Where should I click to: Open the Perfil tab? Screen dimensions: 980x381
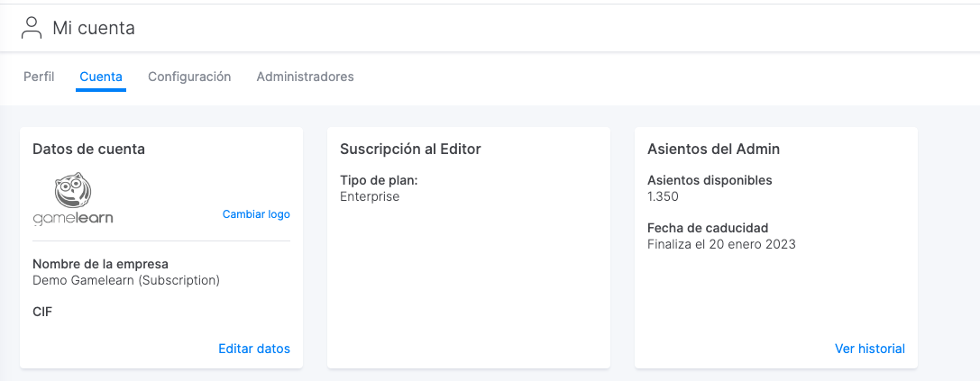pyautogui.click(x=39, y=77)
